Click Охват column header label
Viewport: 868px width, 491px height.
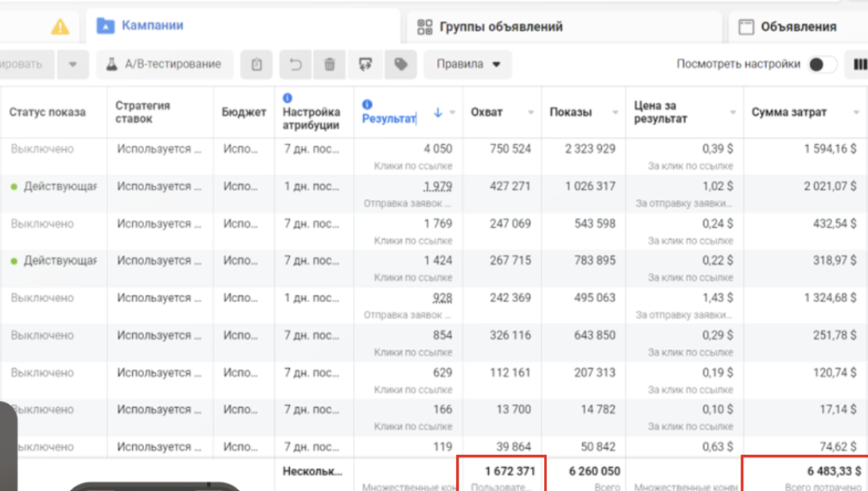pos(487,112)
